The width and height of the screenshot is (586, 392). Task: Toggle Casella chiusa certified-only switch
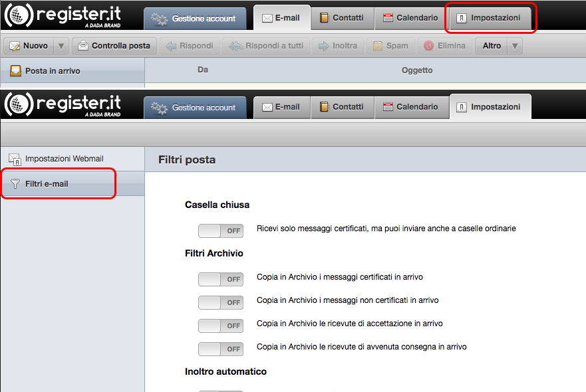(x=220, y=231)
